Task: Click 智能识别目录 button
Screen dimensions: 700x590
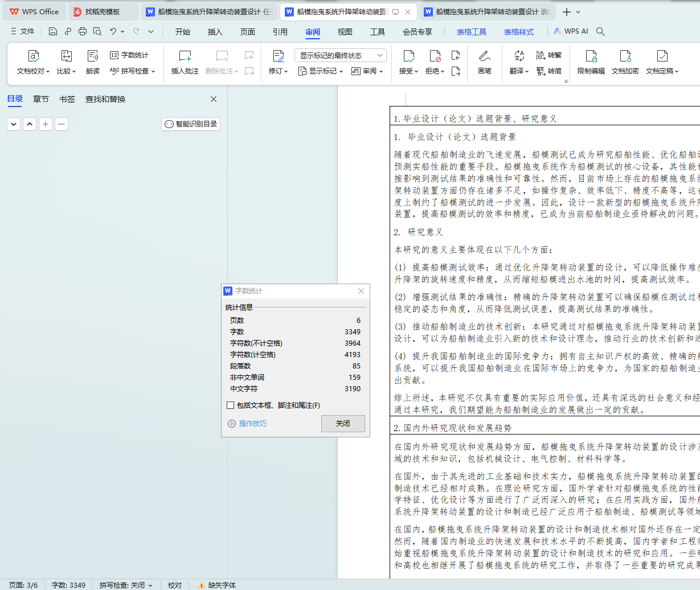Action: pos(191,124)
